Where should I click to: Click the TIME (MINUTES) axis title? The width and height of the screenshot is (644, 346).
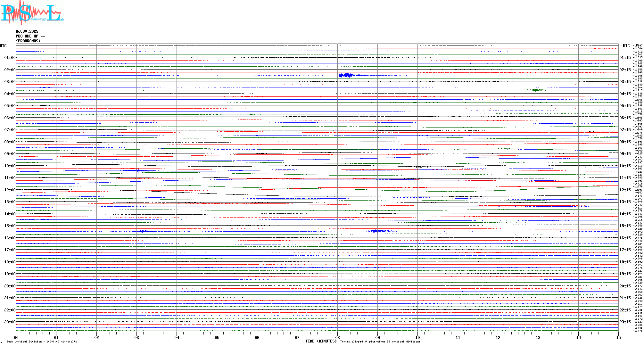tap(321, 341)
